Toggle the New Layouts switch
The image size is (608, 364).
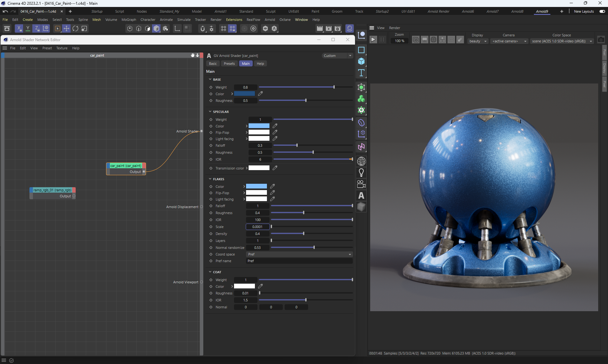pos(602,11)
